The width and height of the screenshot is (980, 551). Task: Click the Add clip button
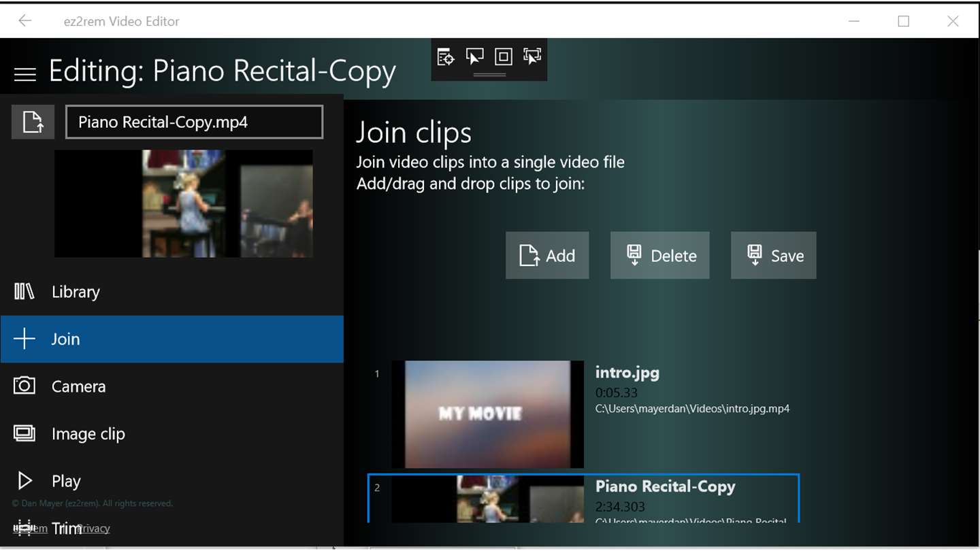point(547,256)
